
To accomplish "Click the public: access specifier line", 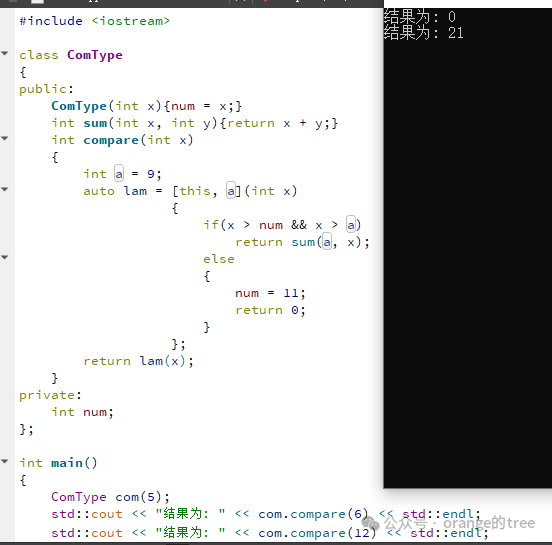I will tap(46, 89).
